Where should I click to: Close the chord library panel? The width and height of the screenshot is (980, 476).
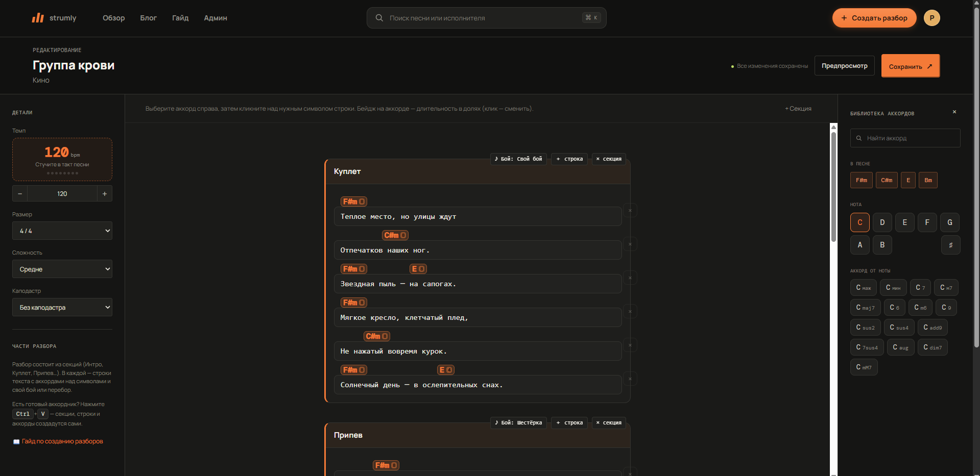tap(954, 112)
